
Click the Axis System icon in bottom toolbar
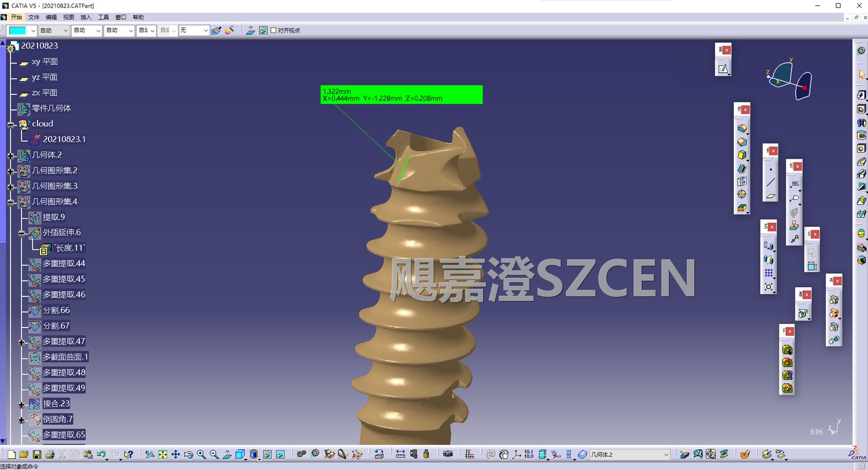(517, 454)
